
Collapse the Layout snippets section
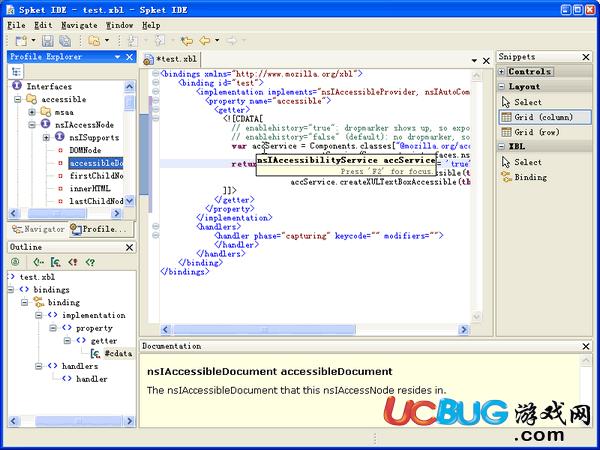[501, 86]
